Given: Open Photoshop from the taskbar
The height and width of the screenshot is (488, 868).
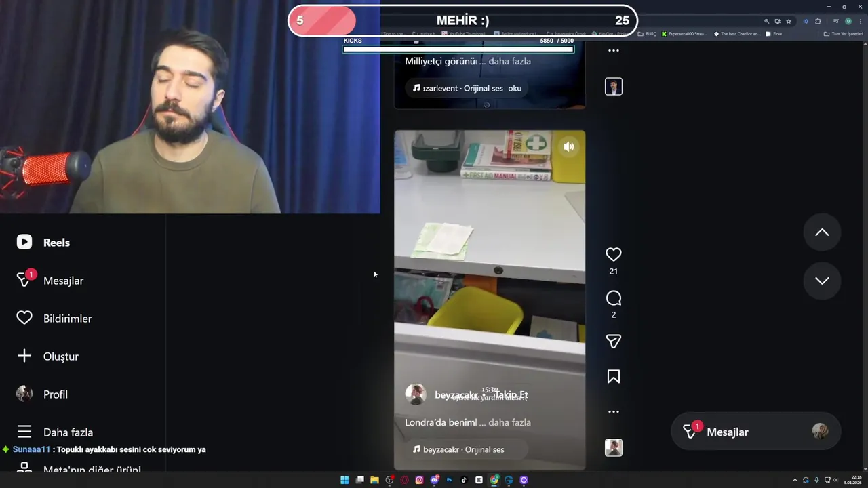Looking at the screenshot, I should 449,480.
